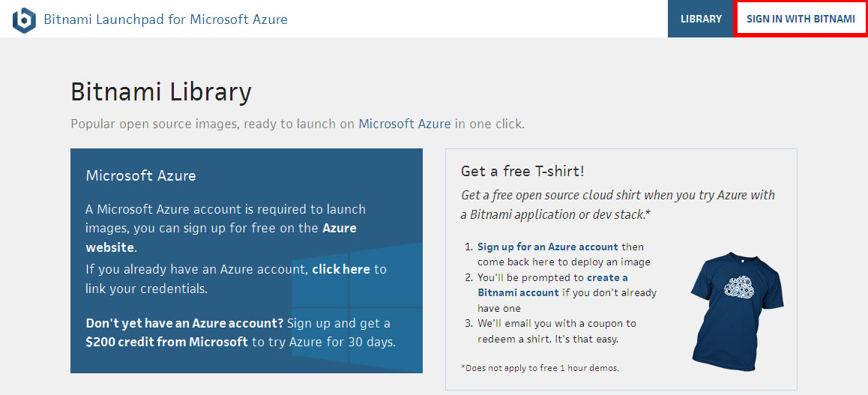The height and width of the screenshot is (395, 868).
Task: Open '$200 credit from Microsoft' link
Action: point(166,342)
